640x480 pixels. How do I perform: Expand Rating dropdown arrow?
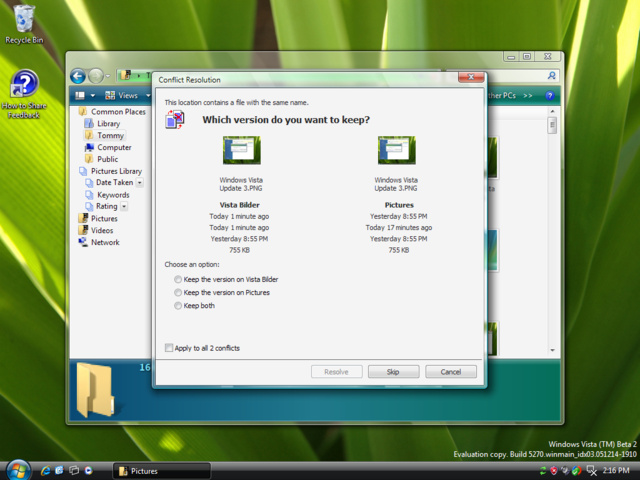coord(124,207)
